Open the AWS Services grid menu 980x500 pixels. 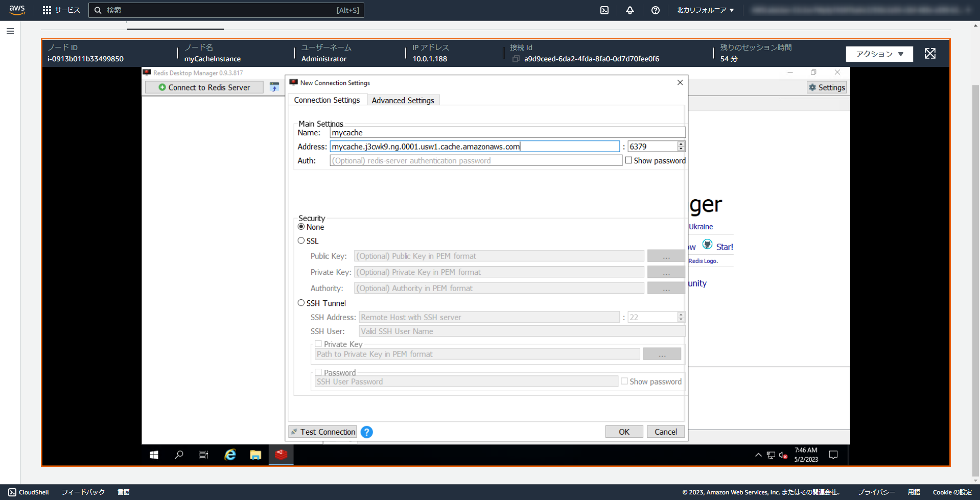(x=46, y=10)
